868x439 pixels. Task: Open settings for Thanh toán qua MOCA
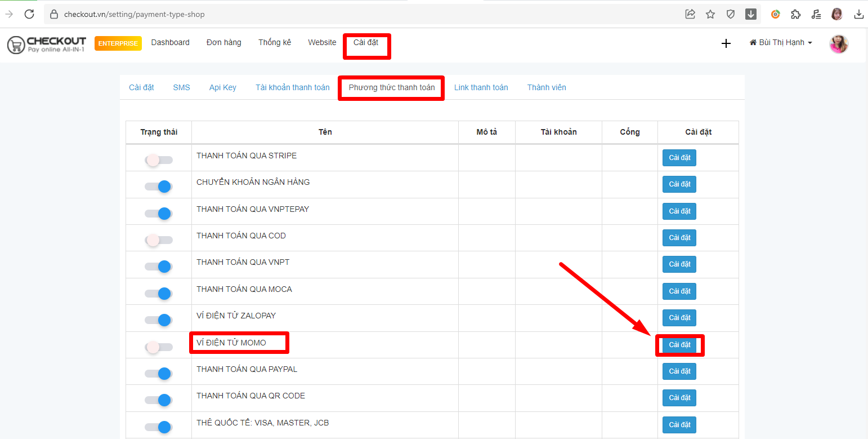click(679, 291)
